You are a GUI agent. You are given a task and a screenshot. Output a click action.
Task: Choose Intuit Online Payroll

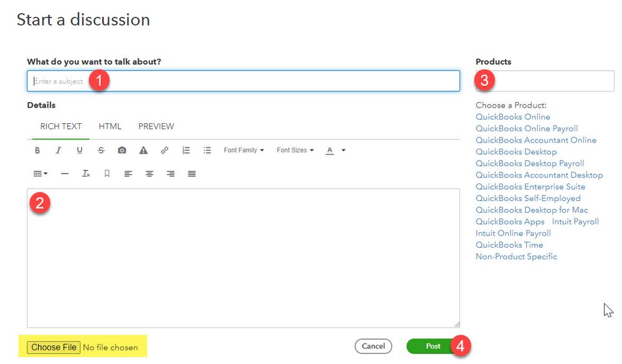pos(513,233)
